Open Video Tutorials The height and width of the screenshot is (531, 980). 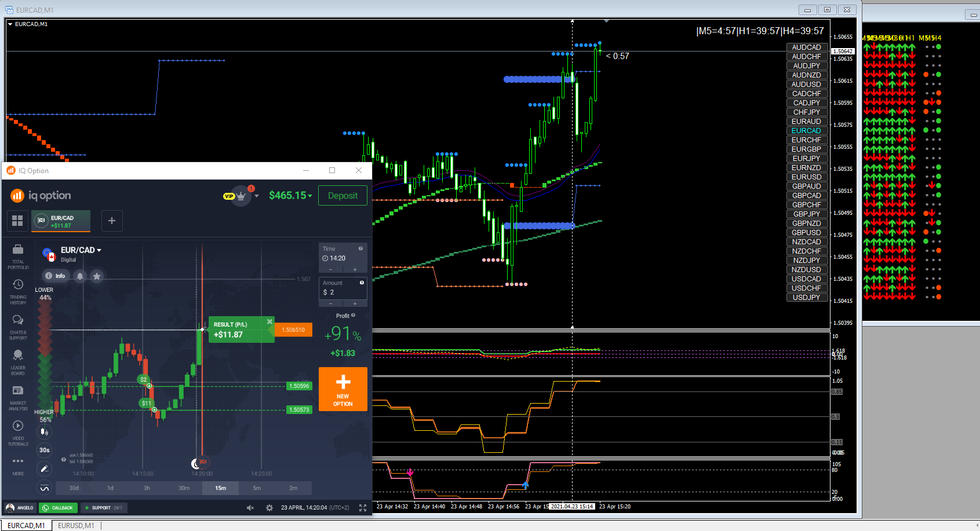18,433
